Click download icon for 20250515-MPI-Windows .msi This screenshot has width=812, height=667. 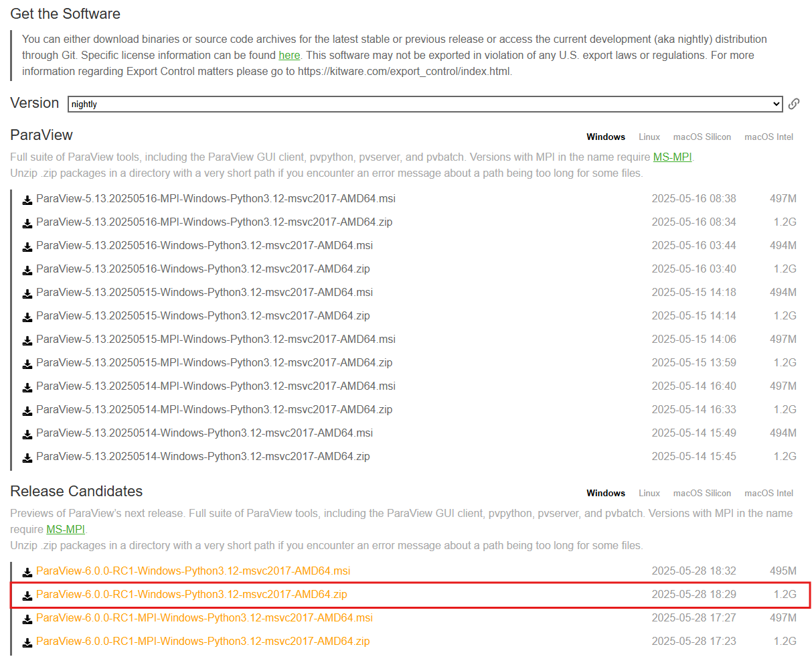coord(27,341)
